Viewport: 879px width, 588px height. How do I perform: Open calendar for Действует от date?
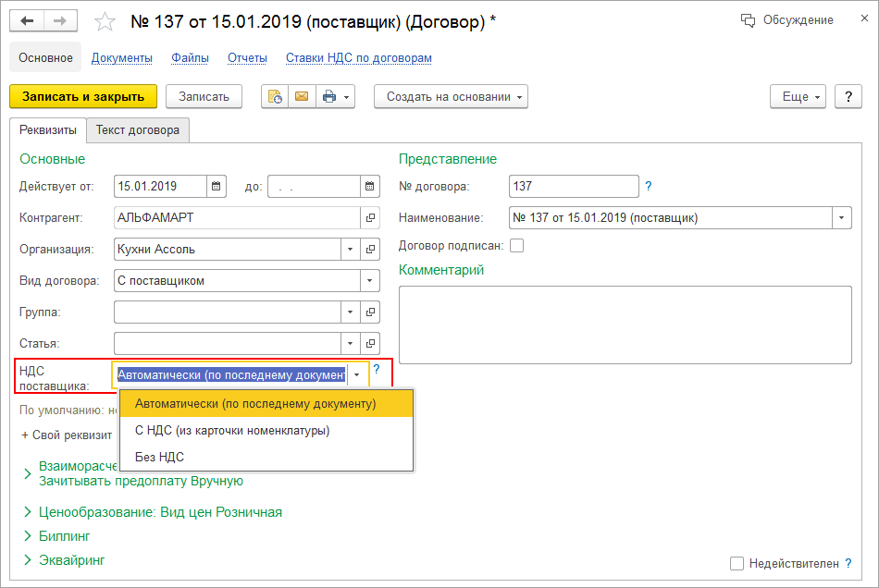(216, 187)
